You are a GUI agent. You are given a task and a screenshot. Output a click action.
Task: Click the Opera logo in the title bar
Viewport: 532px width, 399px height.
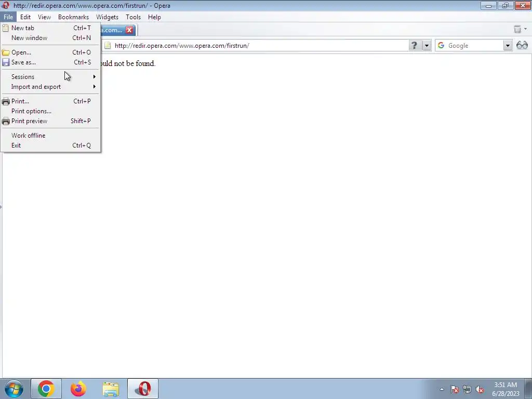[5, 5]
